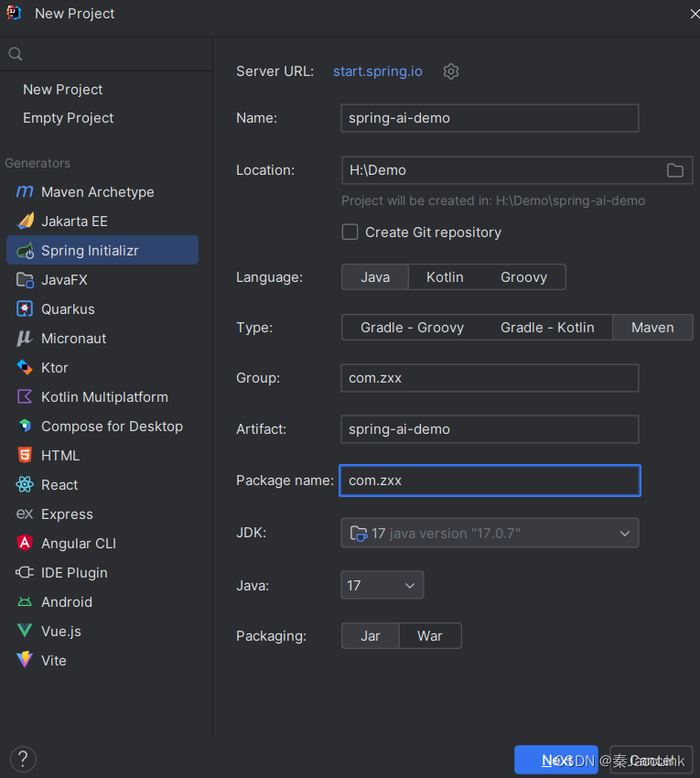
Task: Open help with question mark button
Action: 23,759
